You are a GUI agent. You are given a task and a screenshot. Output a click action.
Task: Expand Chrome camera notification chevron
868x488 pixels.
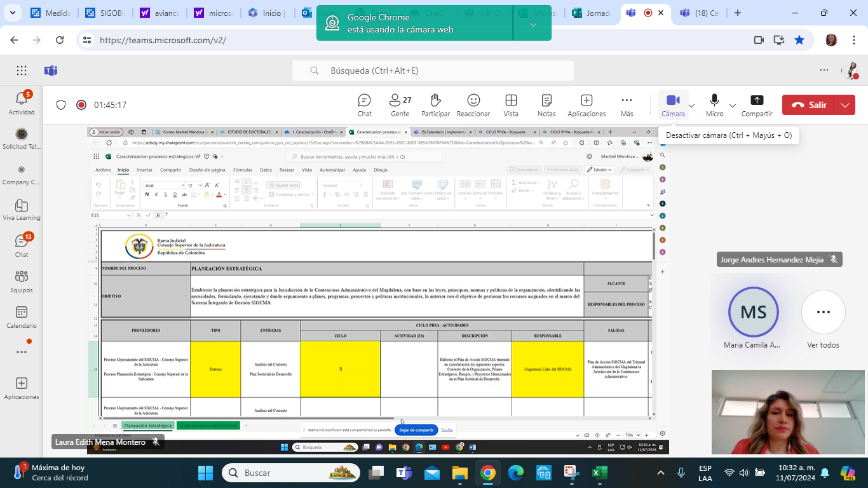532,24
